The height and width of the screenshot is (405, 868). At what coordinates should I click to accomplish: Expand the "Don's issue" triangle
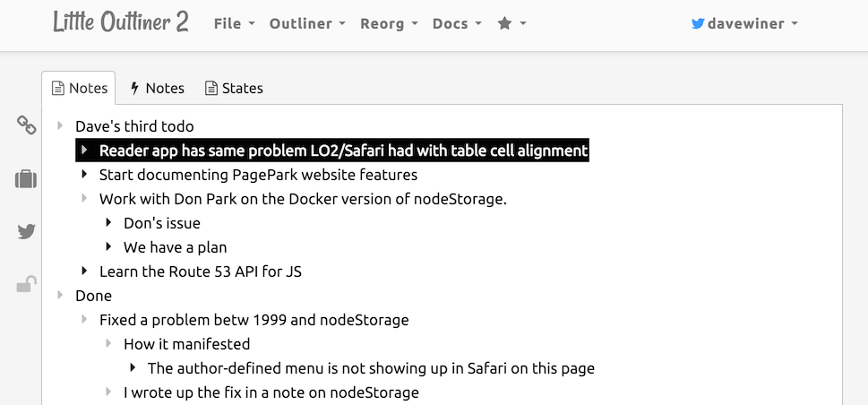point(108,223)
